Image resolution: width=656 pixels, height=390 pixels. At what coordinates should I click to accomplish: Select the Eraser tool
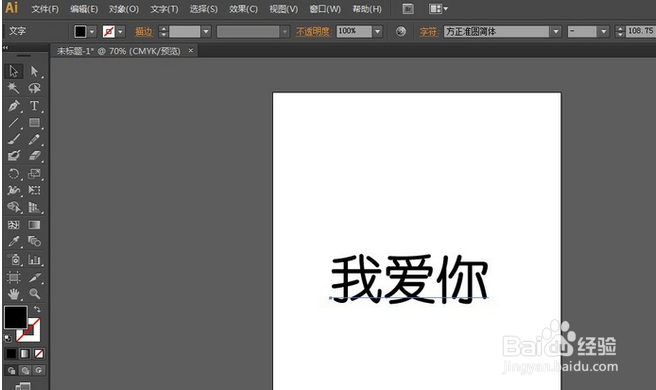(x=34, y=156)
